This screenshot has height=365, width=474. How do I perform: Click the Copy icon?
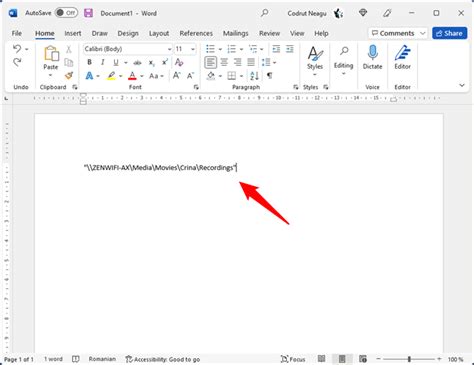[x=69, y=62]
